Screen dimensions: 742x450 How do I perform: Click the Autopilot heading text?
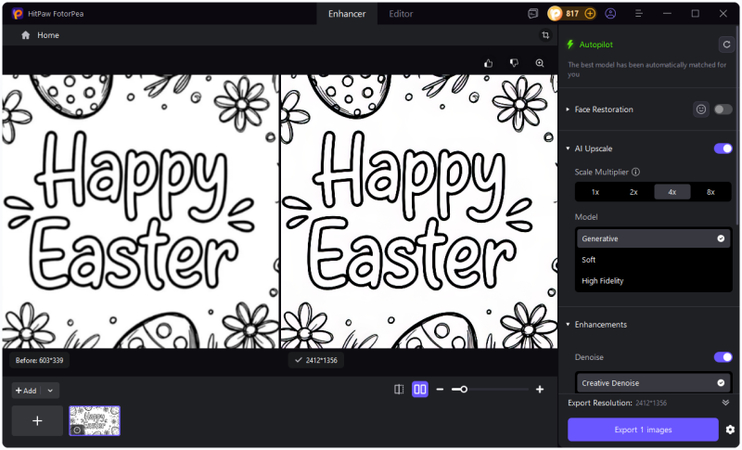(596, 44)
